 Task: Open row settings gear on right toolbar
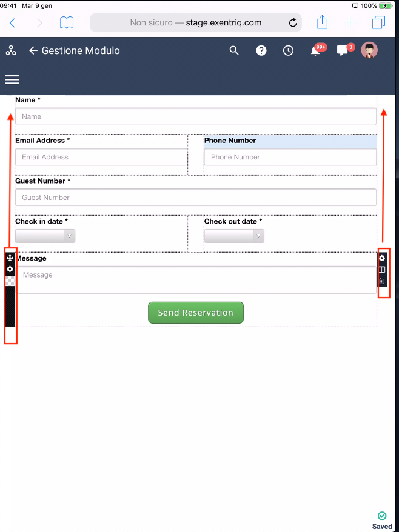(x=382, y=258)
